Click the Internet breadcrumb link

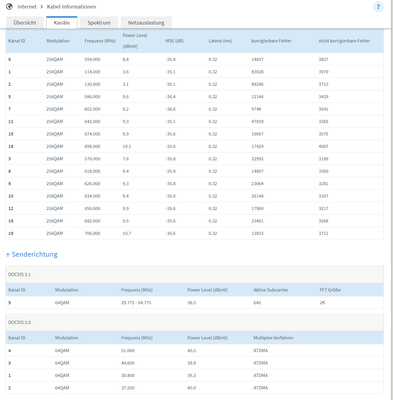click(x=27, y=7)
